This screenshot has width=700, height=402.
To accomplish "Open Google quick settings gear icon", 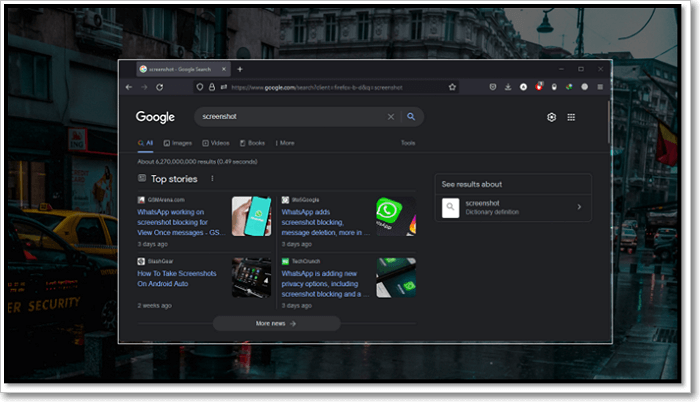I will [x=552, y=117].
